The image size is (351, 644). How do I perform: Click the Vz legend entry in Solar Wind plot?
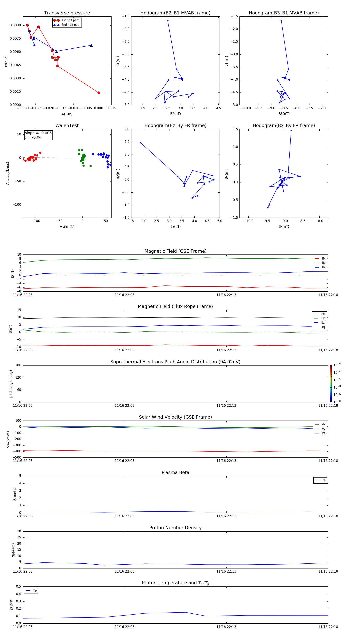coord(320,433)
